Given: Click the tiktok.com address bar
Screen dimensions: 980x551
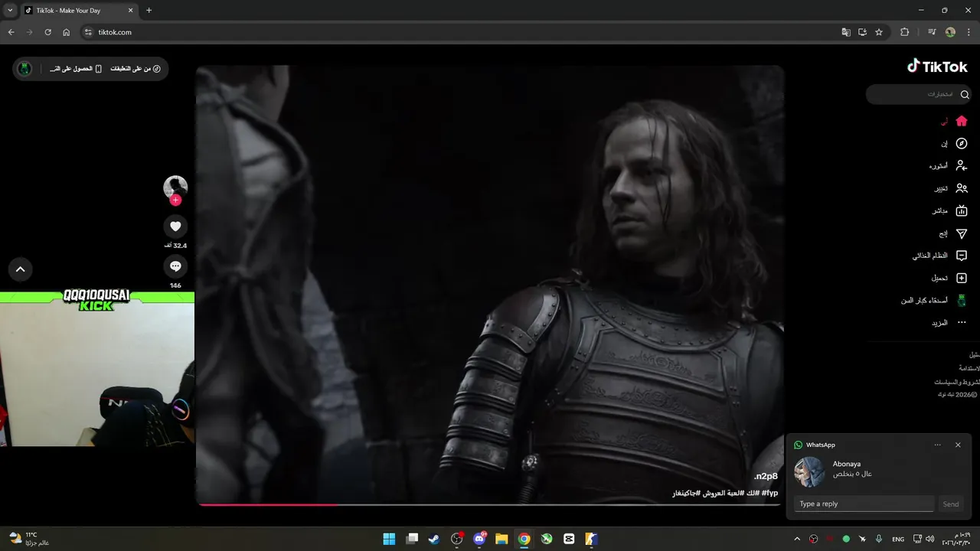Looking at the screenshot, I should (459, 32).
